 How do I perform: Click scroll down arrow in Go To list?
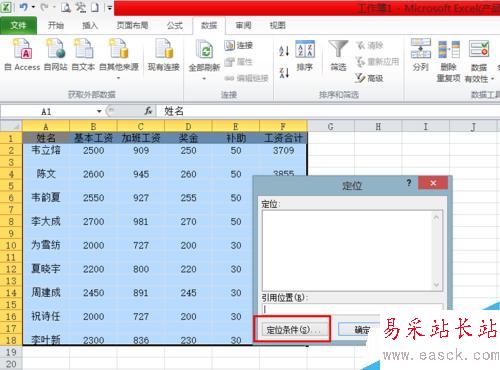point(436,285)
